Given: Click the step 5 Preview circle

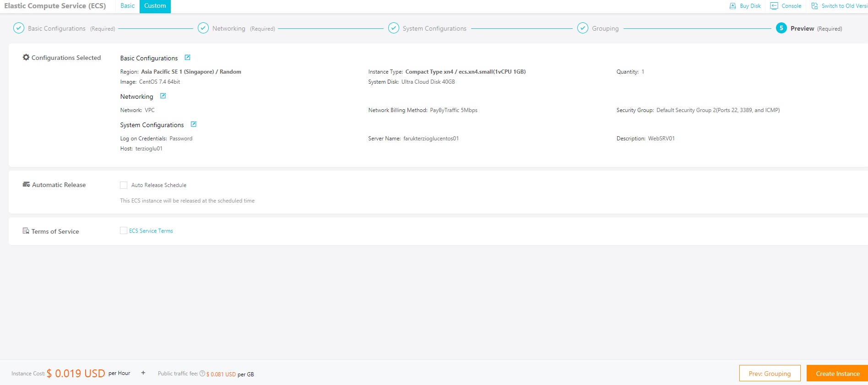Looking at the screenshot, I should click(781, 28).
